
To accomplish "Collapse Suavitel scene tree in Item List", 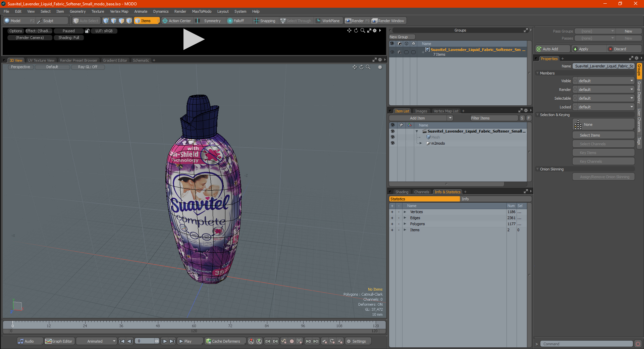I will click(417, 131).
